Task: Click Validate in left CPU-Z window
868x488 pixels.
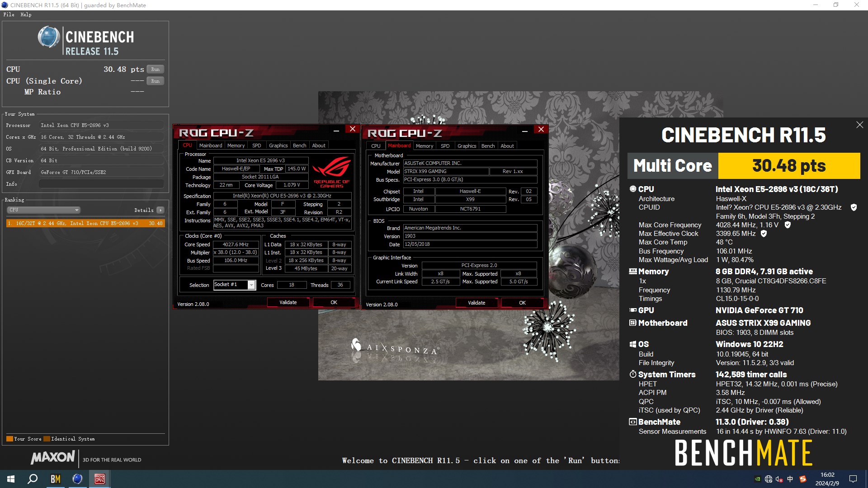Action: tap(288, 302)
